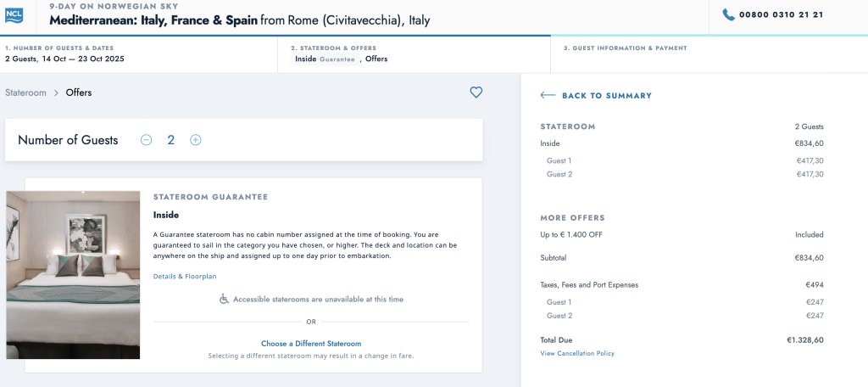Click the Subtotal amount €834,60
Viewport: 868px width, 387px height.
(809, 258)
